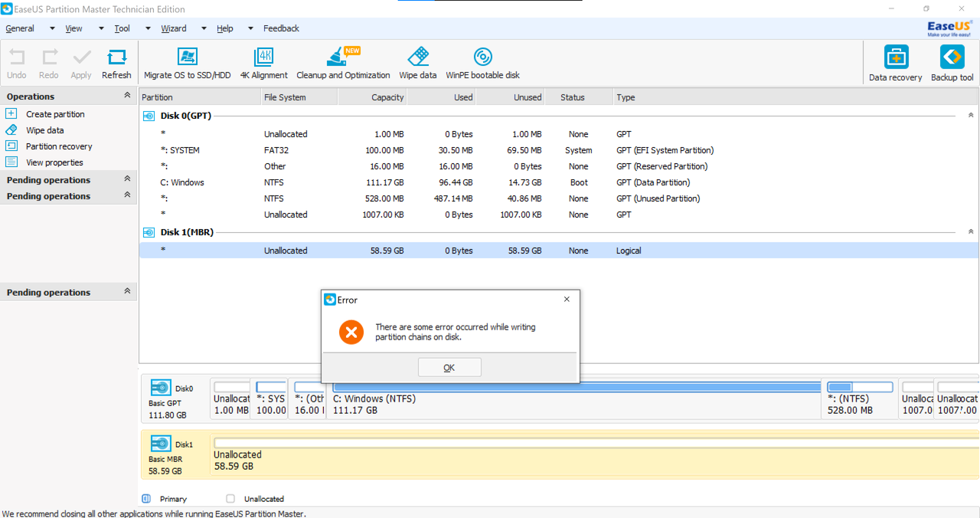Open the General menu

(20, 28)
